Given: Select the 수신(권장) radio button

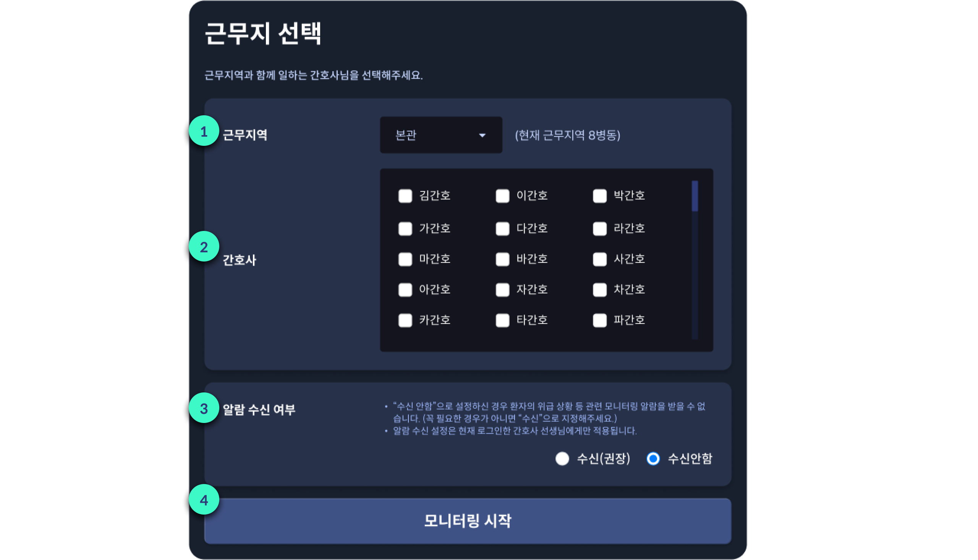Looking at the screenshot, I should (x=562, y=458).
